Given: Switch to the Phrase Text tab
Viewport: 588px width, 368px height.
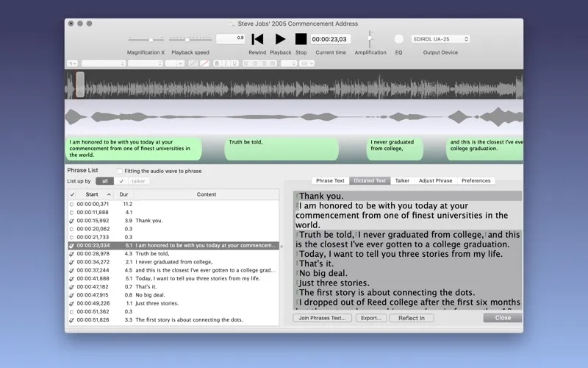Looking at the screenshot, I should [x=330, y=180].
